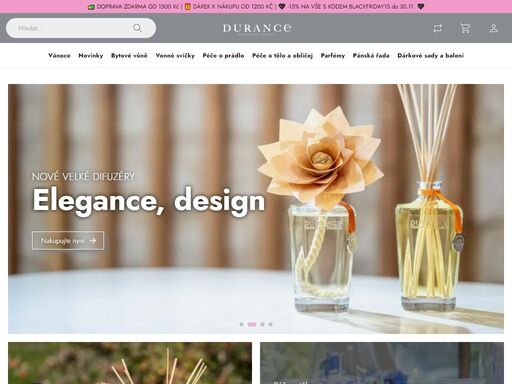Open the Novinky menu item
Screen dimensions: 512x384
(91, 56)
